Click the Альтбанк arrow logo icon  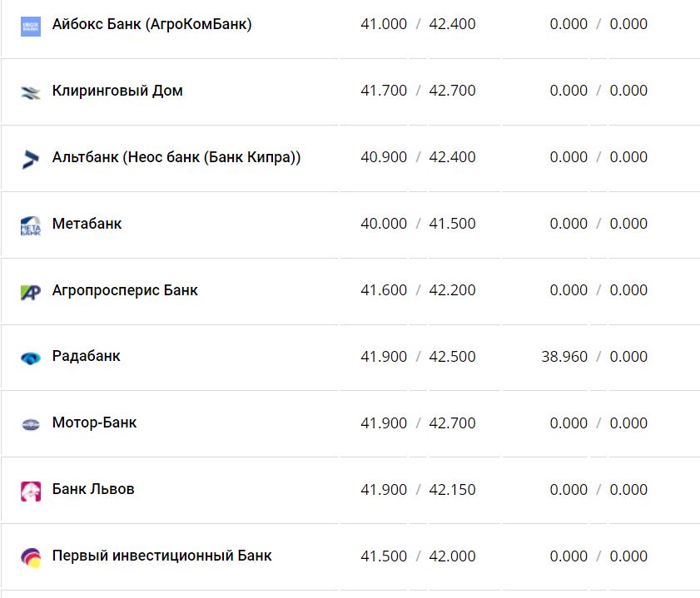[30, 159]
